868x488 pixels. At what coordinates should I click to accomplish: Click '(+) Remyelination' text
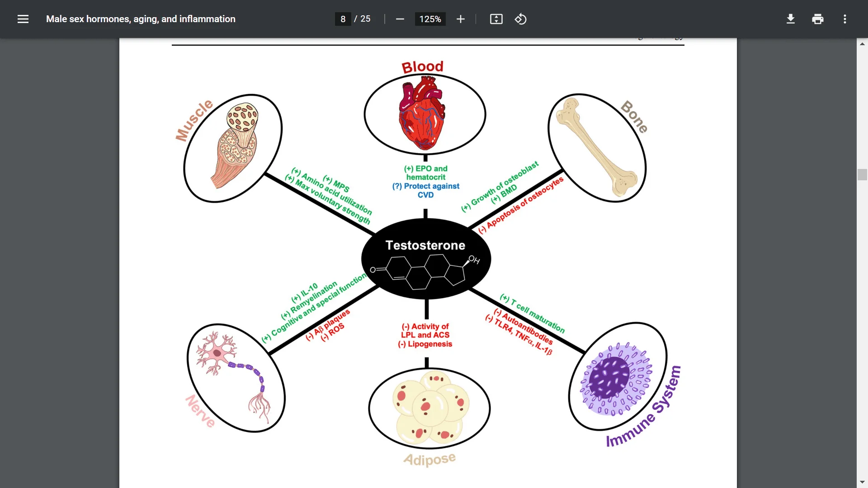point(309,300)
